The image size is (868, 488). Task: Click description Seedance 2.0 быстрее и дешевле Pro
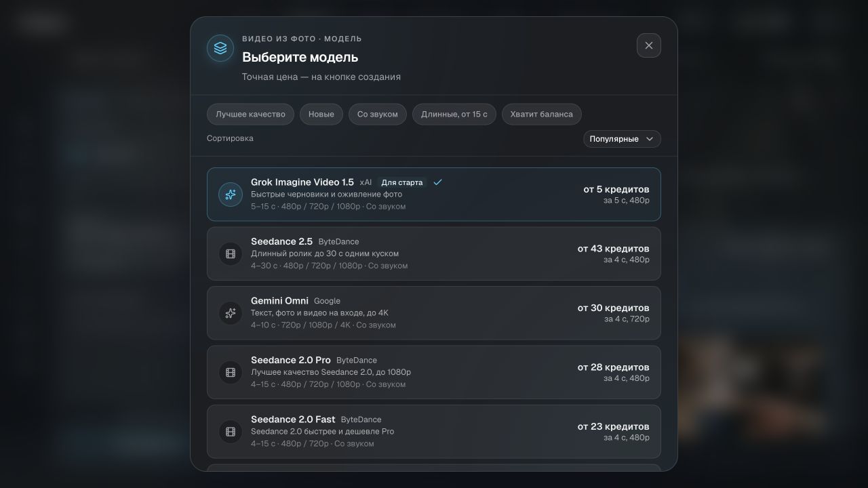323,432
